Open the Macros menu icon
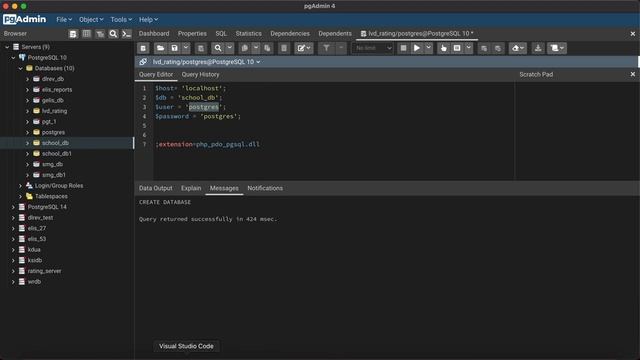 (x=557, y=48)
